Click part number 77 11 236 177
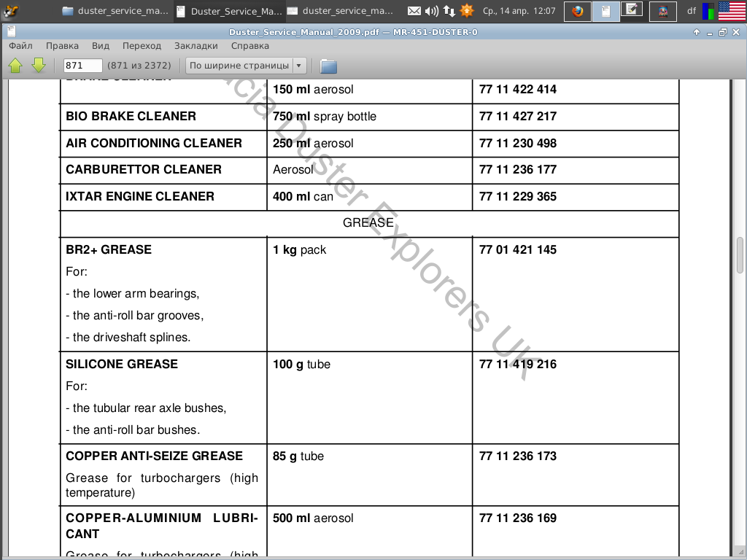Image resolution: width=747 pixels, height=560 pixels. (x=518, y=169)
